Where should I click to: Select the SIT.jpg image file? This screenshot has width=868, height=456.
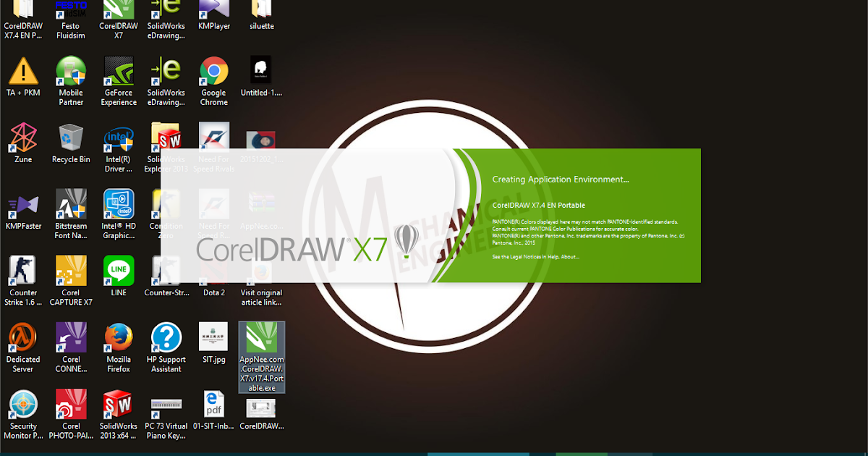(214, 343)
